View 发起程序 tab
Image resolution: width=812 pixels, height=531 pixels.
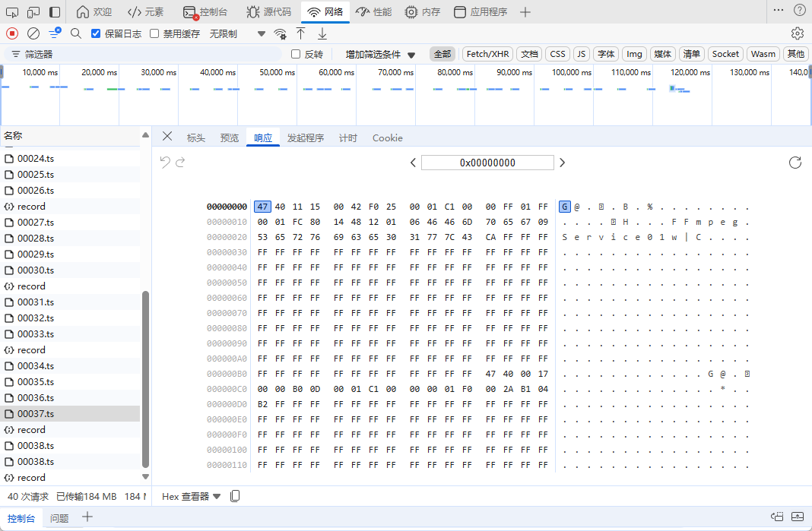[306, 137]
